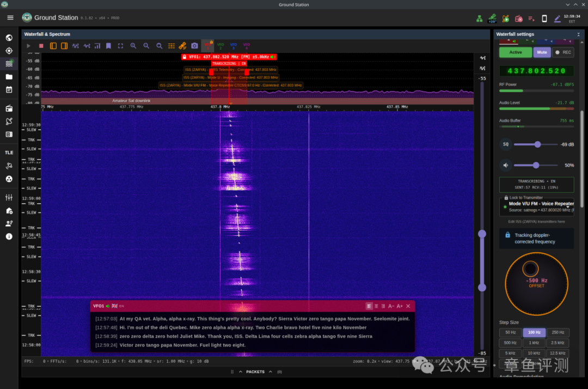The height and width of the screenshot is (389, 588).
Task: Click the rotator play status icon
Action: 506,19
